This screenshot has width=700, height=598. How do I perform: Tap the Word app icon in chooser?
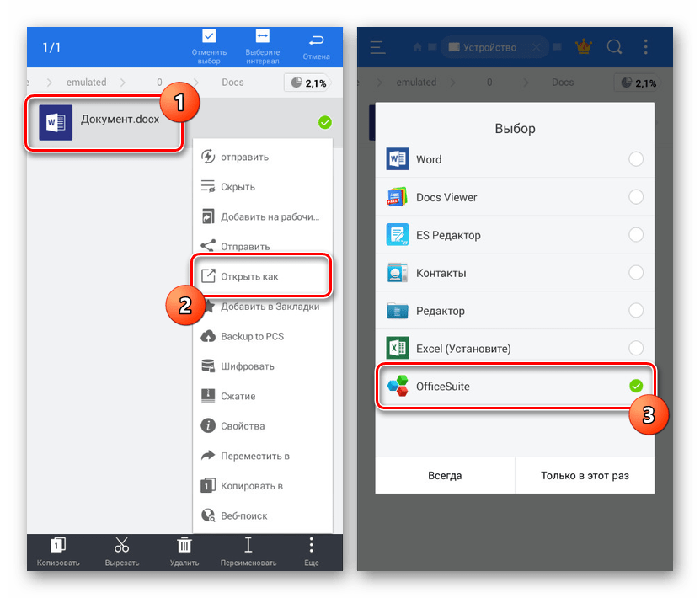pyautogui.click(x=398, y=159)
